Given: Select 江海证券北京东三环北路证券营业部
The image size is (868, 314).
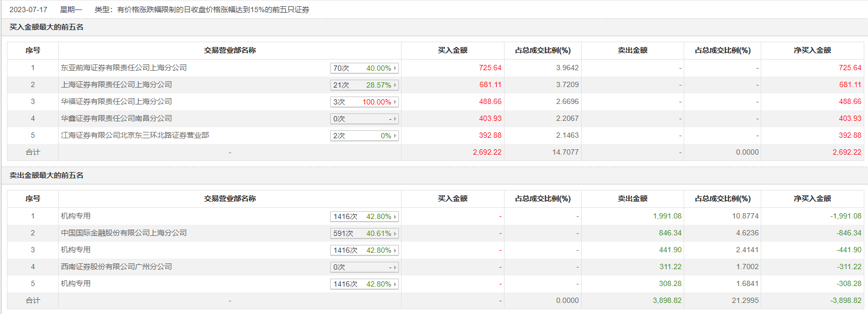Looking at the screenshot, I should (135, 135).
